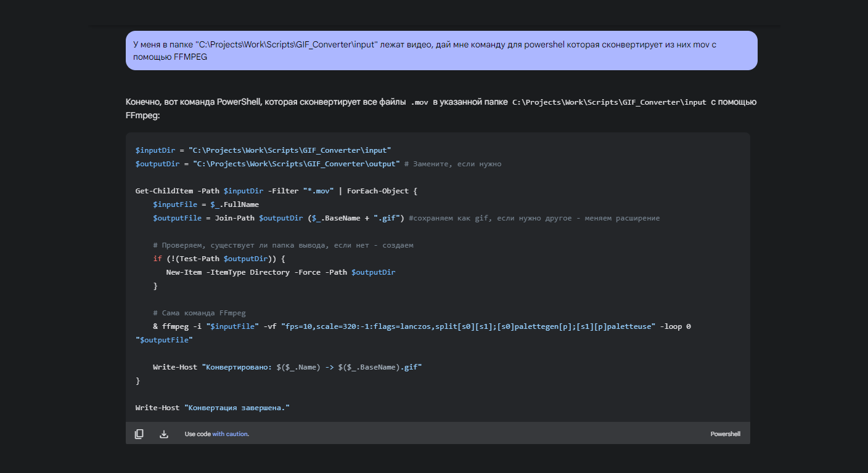
Task: Click the "if (!(Test-Path $outputDir))" line
Action: [219, 259]
